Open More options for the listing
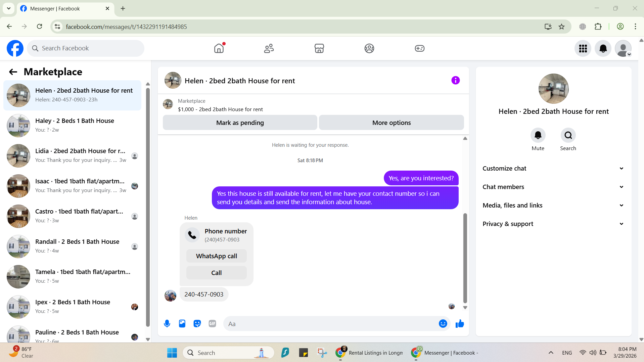 pyautogui.click(x=392, y=123)
